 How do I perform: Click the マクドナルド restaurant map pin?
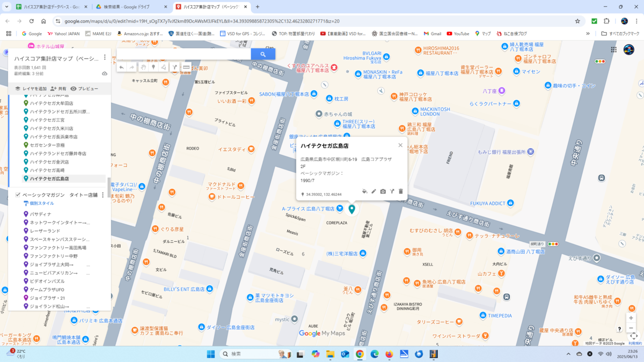241,186
